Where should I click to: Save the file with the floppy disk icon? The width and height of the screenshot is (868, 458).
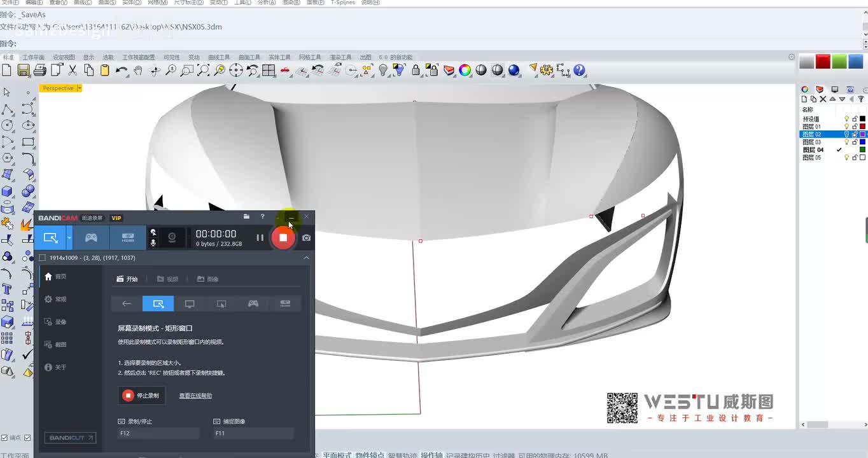(24, 71)
